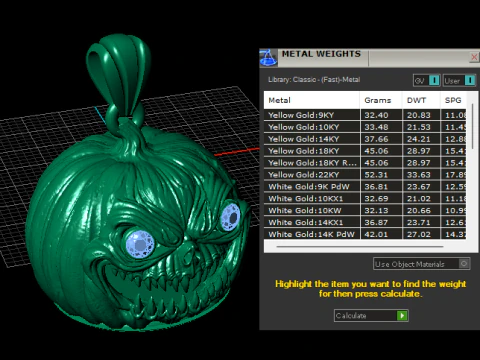Screen dimensions: 480x360
Task: Close the Metal Weights panel
Action: pos(474,57)
